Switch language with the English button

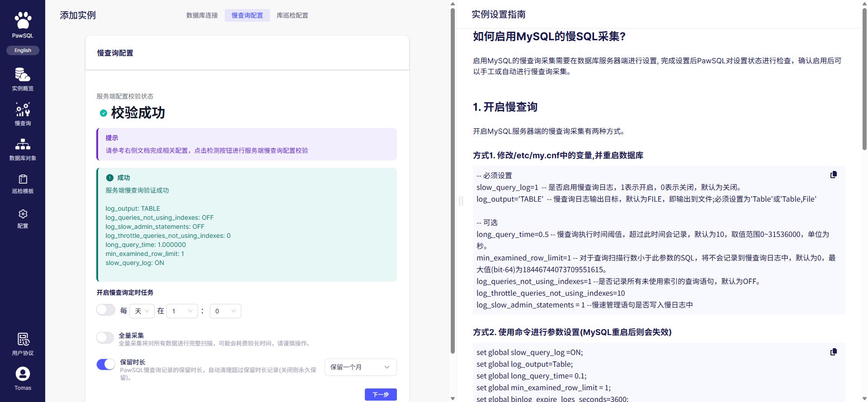pos(23,50)
